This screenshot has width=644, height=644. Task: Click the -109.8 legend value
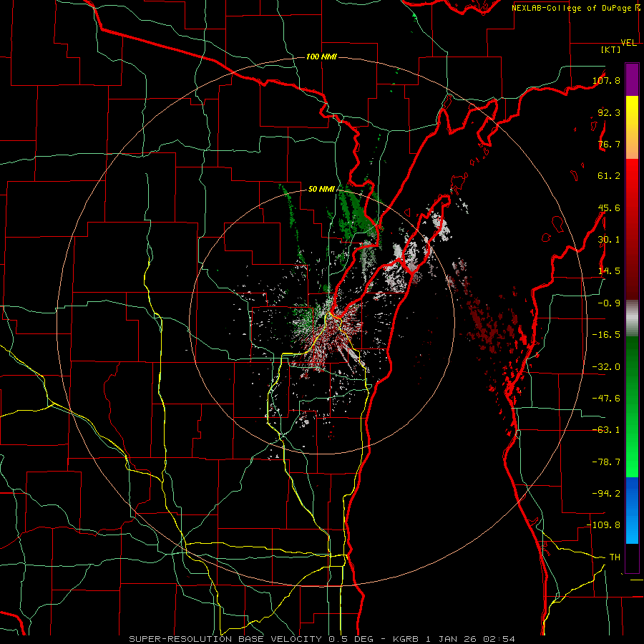coord(604,525)
